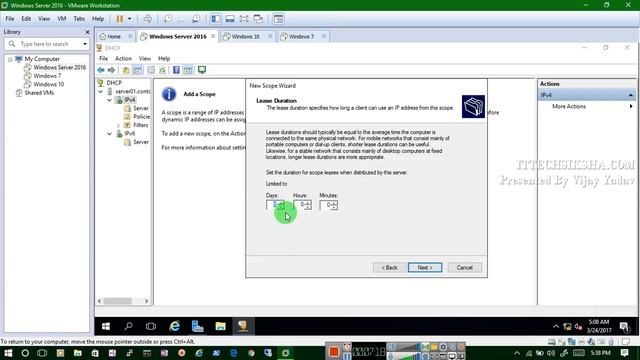Cancel the New Scope Wizard

(464, 267)
